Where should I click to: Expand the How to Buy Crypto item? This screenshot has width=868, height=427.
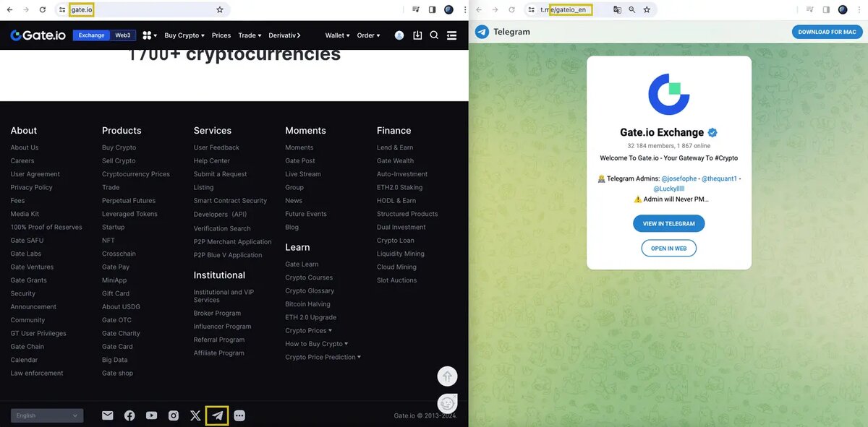coord(317,344)
